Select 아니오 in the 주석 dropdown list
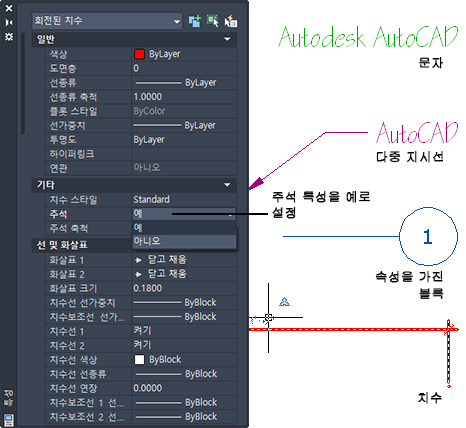The height and width of the screenshot is (428, 466). (185, 241)
